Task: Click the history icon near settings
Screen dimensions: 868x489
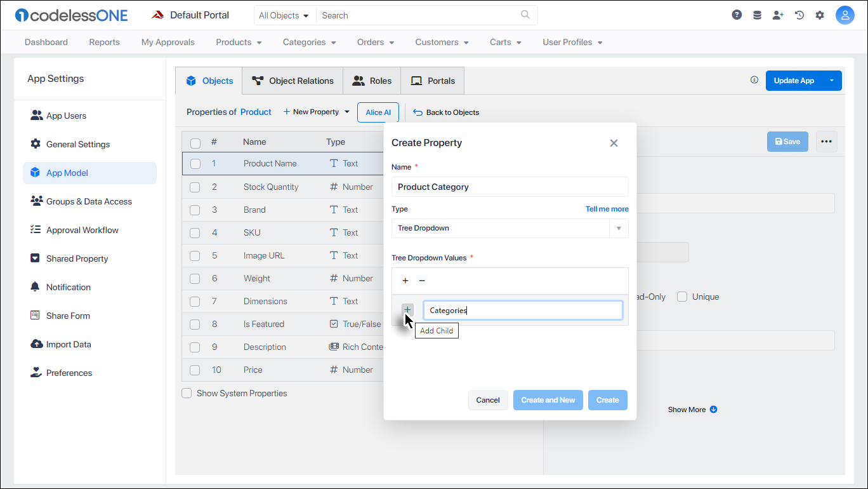Action: (799, 14)
